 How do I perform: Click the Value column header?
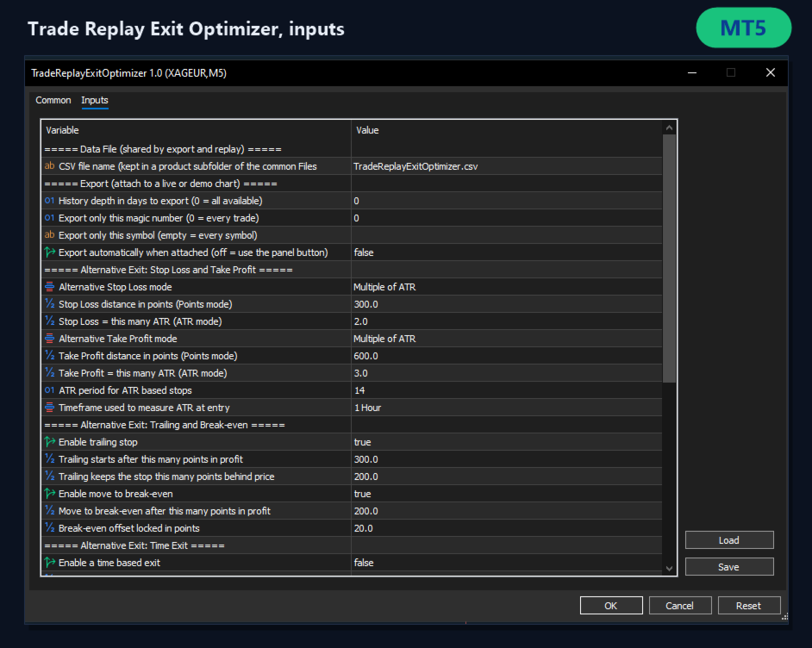pyautogui.click(x=507, y=130)
